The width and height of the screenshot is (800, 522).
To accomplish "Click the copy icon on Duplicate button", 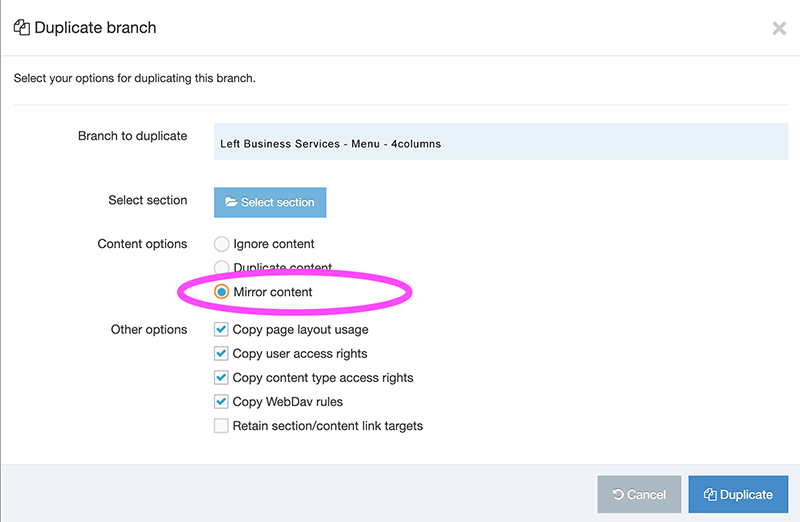I will click(710, 495).
